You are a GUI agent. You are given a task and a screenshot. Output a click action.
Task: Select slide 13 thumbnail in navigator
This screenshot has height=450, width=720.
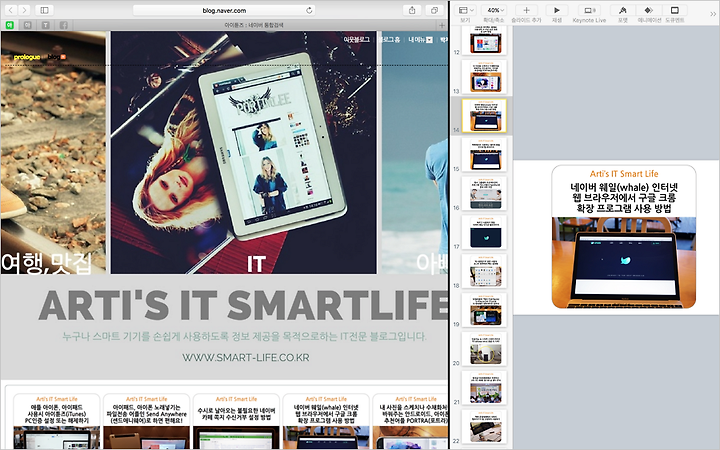tap(485, 77)
